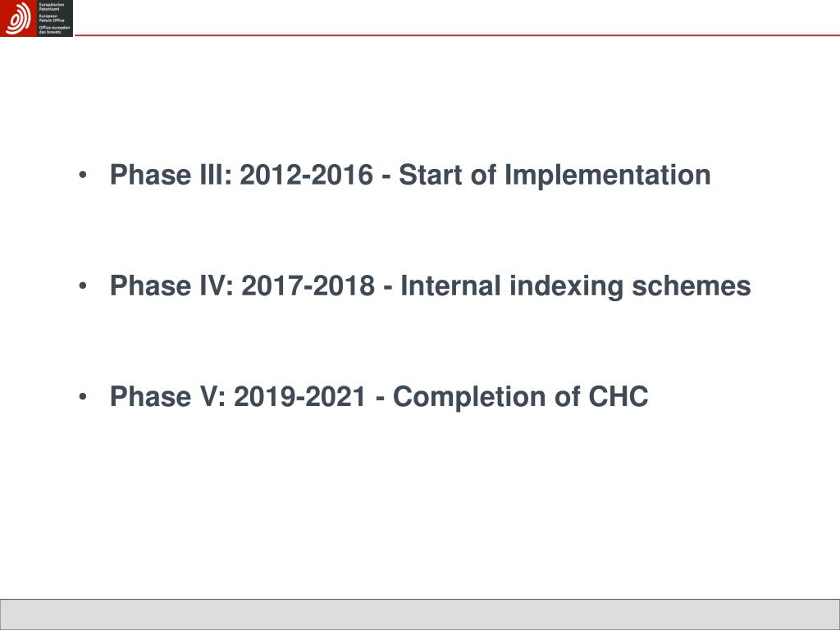Click the phrase "Start of Implementation"
Image resolution: width=840 pixels, height=630 pixels.
pos(555,176)
